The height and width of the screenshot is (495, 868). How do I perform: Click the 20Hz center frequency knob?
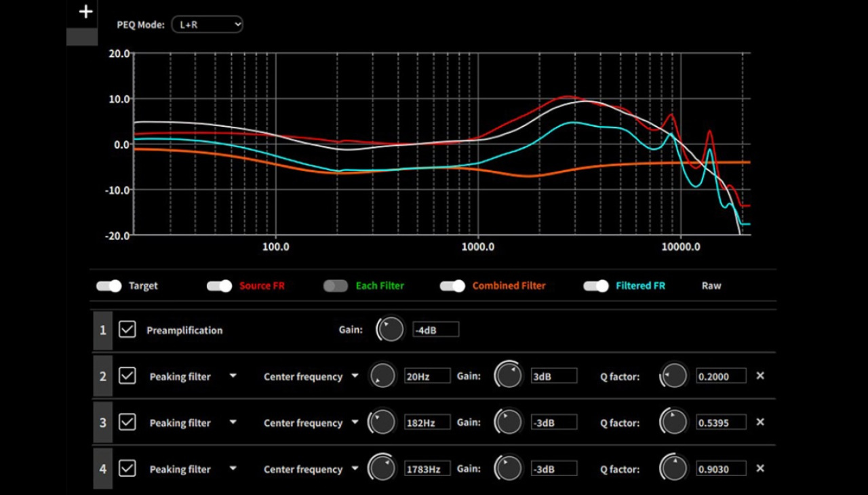click(x=382, y=376)
